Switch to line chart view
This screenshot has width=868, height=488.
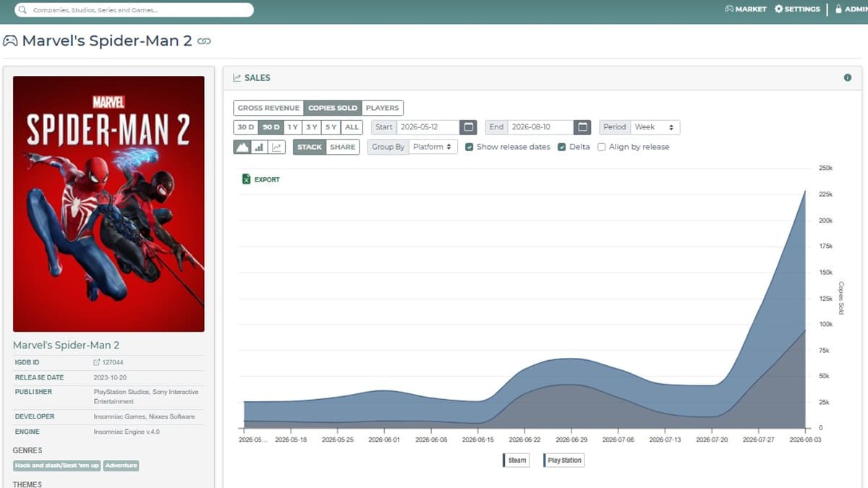pos(276,147)
